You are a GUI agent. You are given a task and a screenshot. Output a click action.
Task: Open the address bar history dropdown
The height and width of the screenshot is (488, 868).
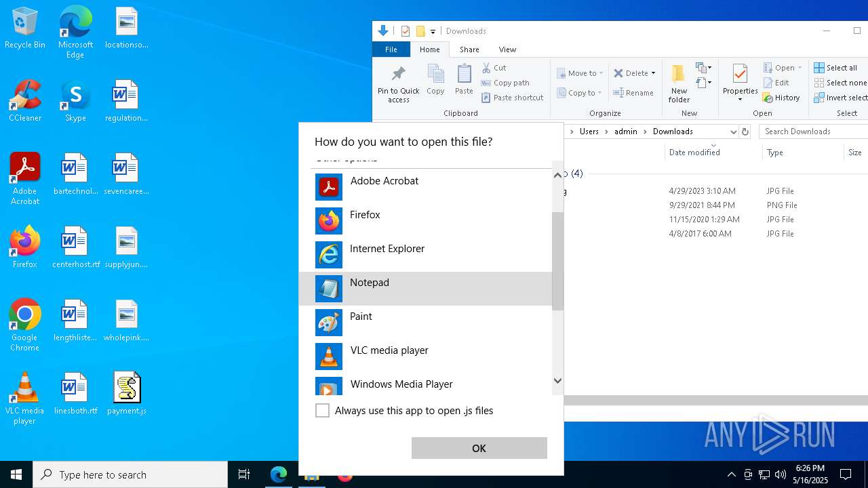coord(733,131)
